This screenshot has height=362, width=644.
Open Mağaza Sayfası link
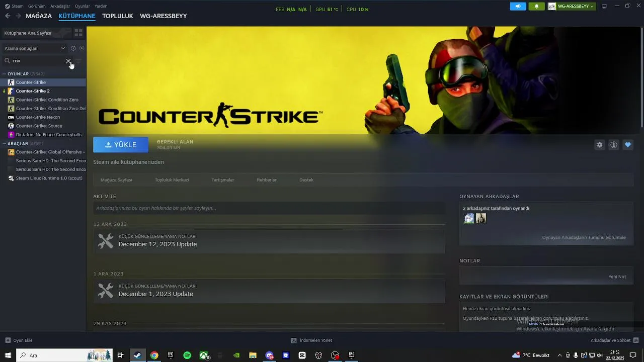coord(116,180)
